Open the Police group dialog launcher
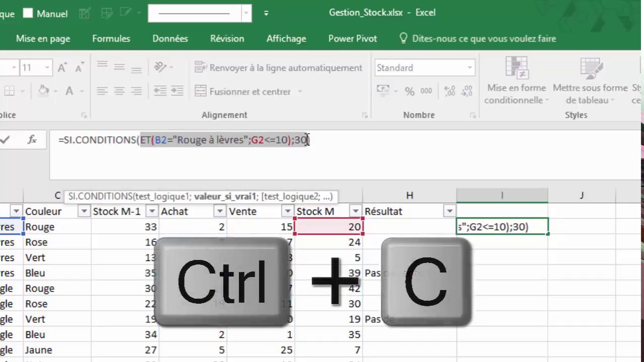 pos(84,116)
